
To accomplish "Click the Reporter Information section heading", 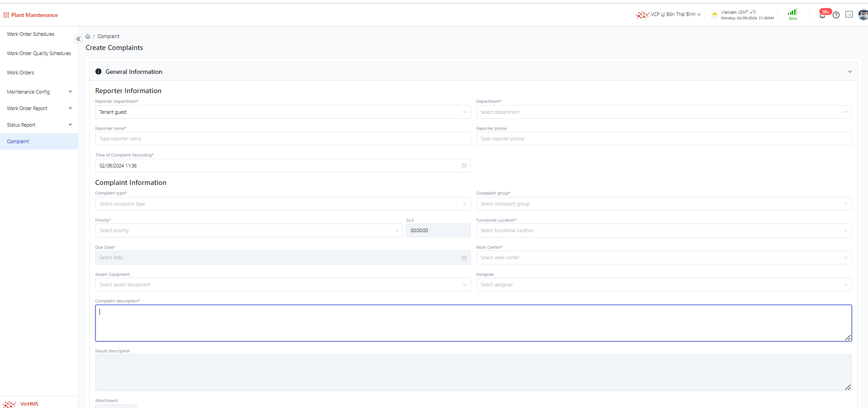I will click(128, 91).
